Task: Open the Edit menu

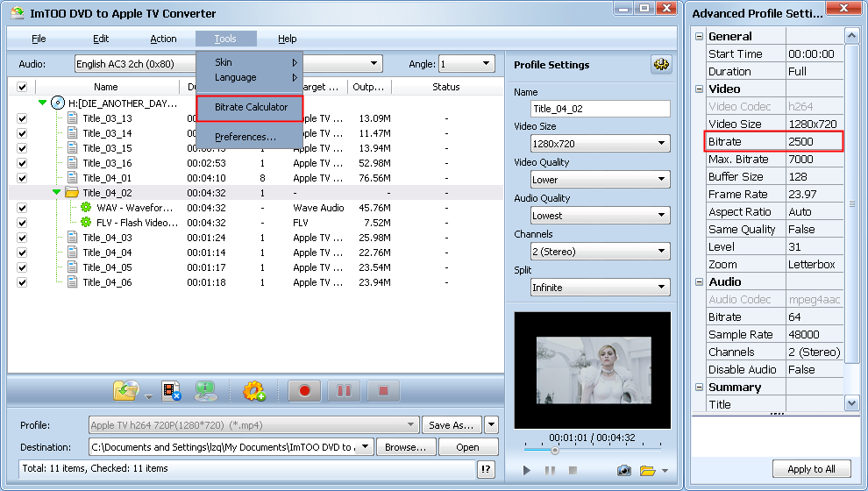Action: (101, 39)
